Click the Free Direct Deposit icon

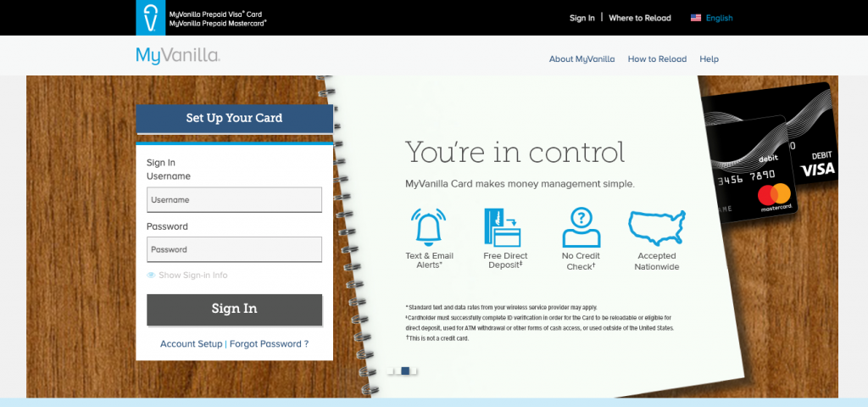pyautogui.click(x=504, y=227)
